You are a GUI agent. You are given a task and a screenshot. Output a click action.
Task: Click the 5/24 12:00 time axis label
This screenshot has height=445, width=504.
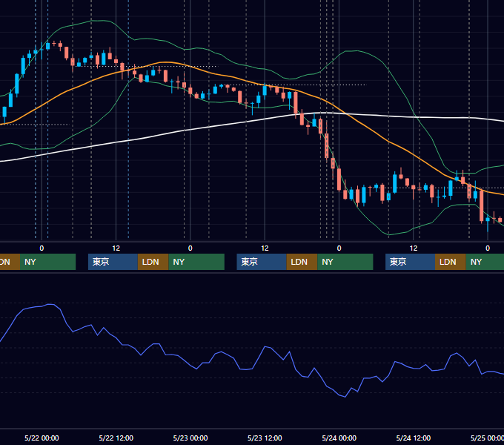[x=414, y=438]
